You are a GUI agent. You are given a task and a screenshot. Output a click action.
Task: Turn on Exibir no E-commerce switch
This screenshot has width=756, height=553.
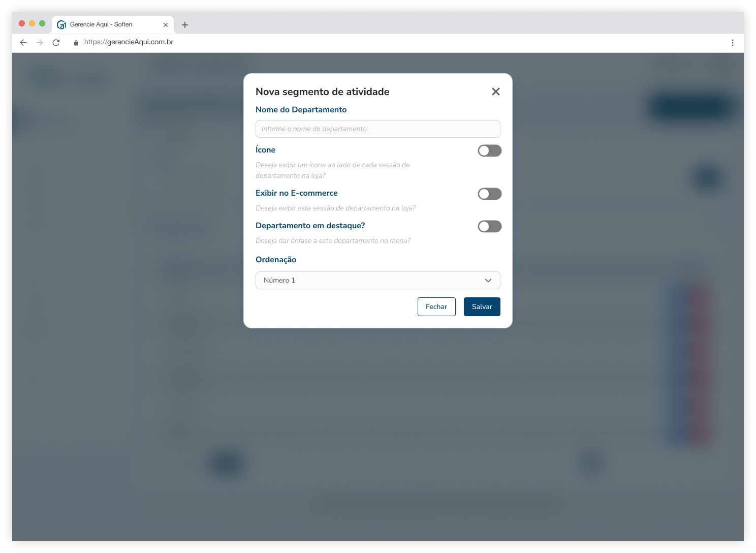point(490,194)
